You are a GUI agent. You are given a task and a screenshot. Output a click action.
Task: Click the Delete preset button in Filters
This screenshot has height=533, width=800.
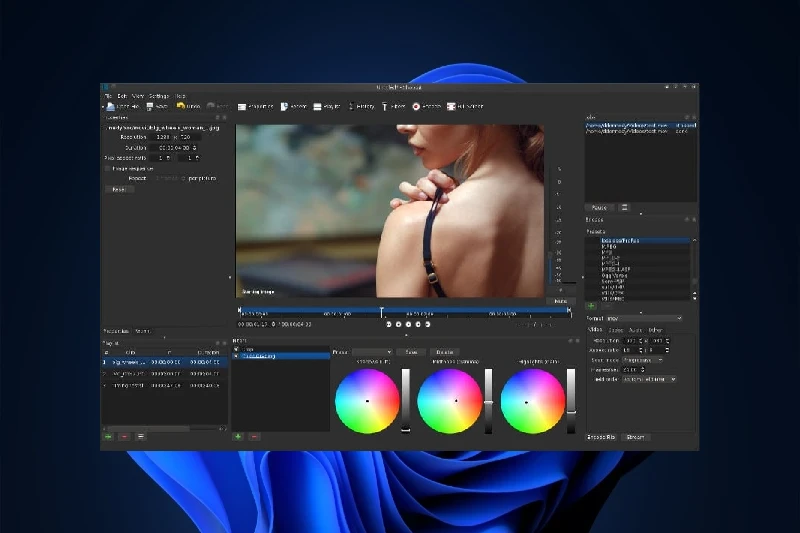(444, 352)
